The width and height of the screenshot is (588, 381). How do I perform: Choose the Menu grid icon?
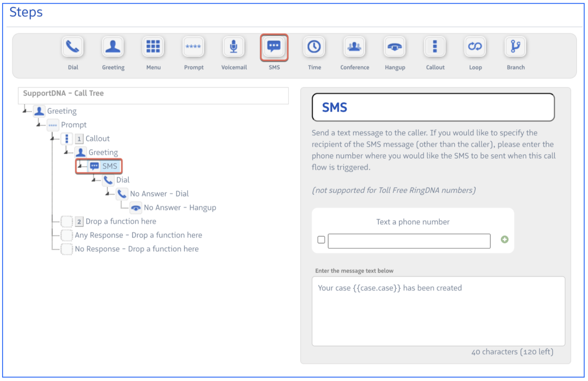point(153,47)
